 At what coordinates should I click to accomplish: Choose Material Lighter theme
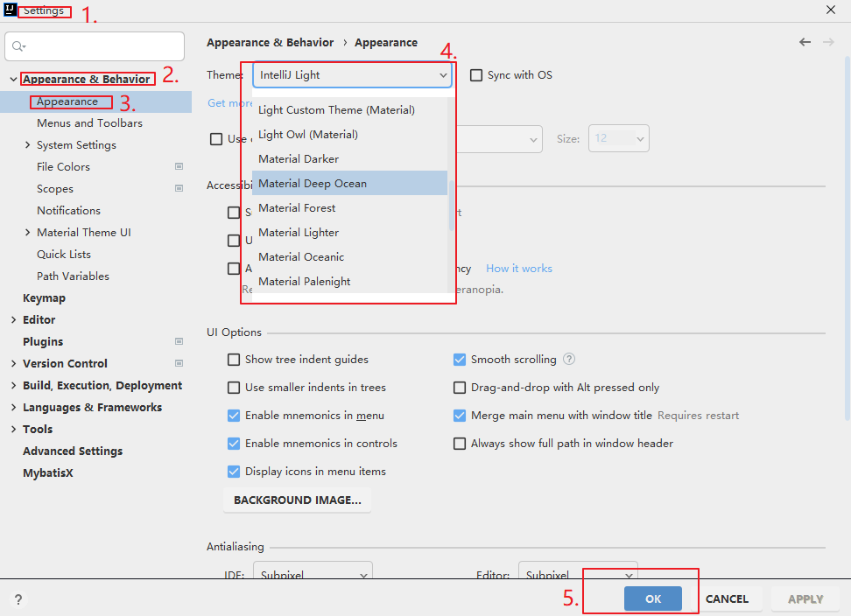[349, 232]
